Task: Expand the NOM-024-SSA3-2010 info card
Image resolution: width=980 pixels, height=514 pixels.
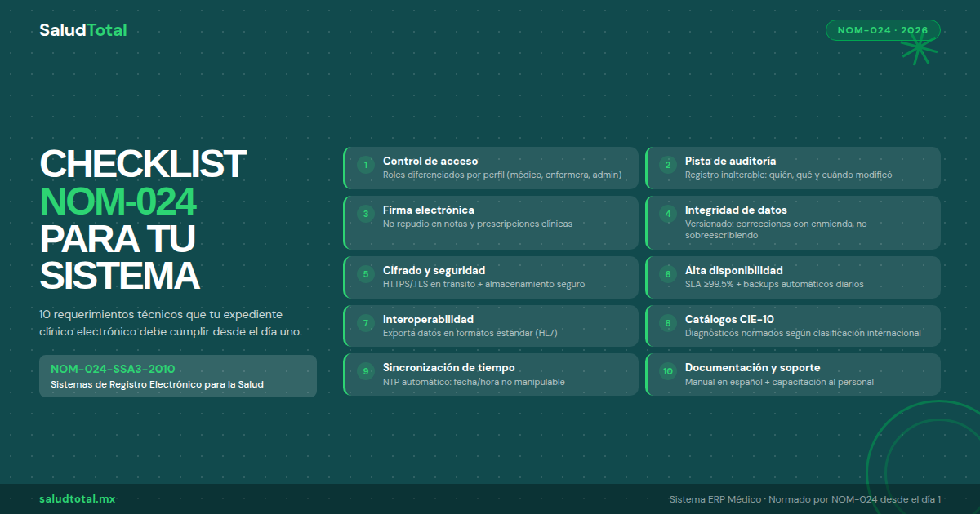Action: [x=178, y=375]
